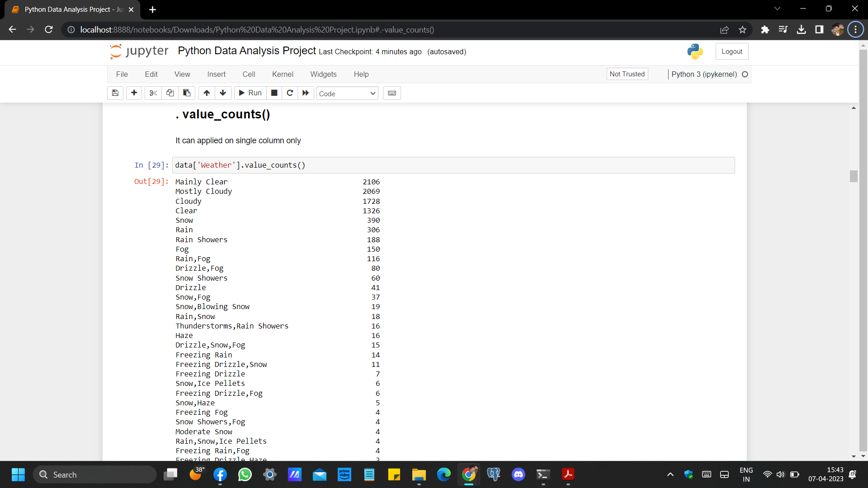Open the Kernel menu

click(283, 74)
